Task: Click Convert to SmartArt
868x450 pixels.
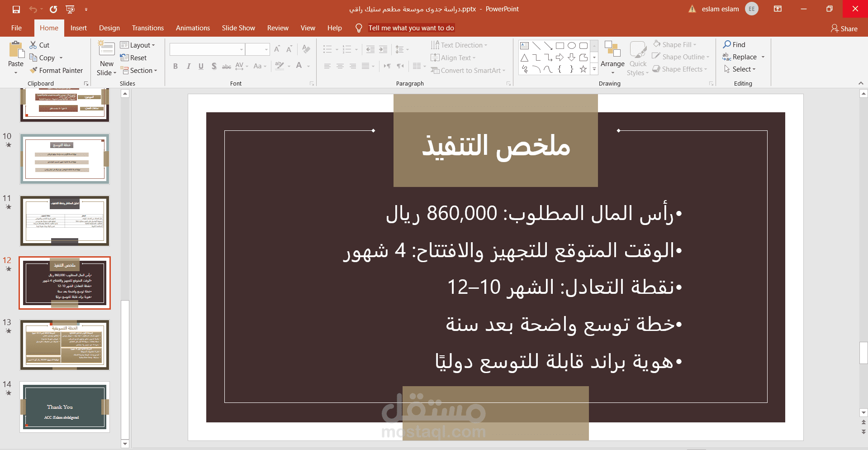Action: click(x=468, y=70)
